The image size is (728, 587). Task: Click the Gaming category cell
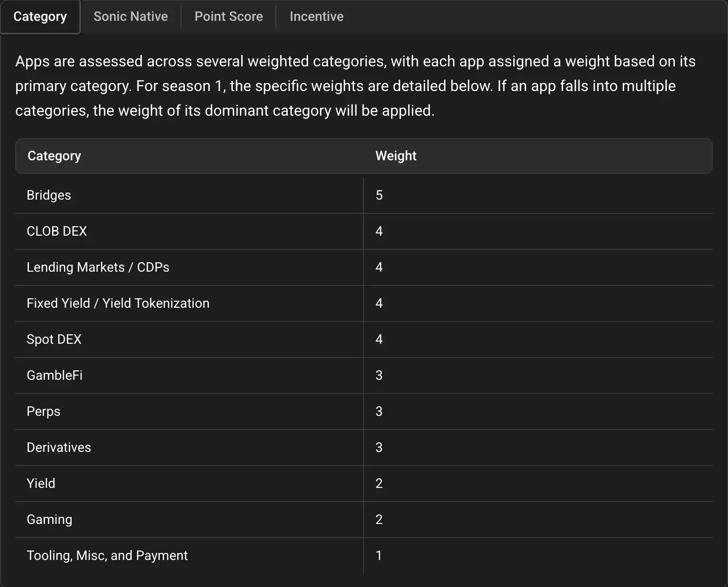click(x=49, y=520)
